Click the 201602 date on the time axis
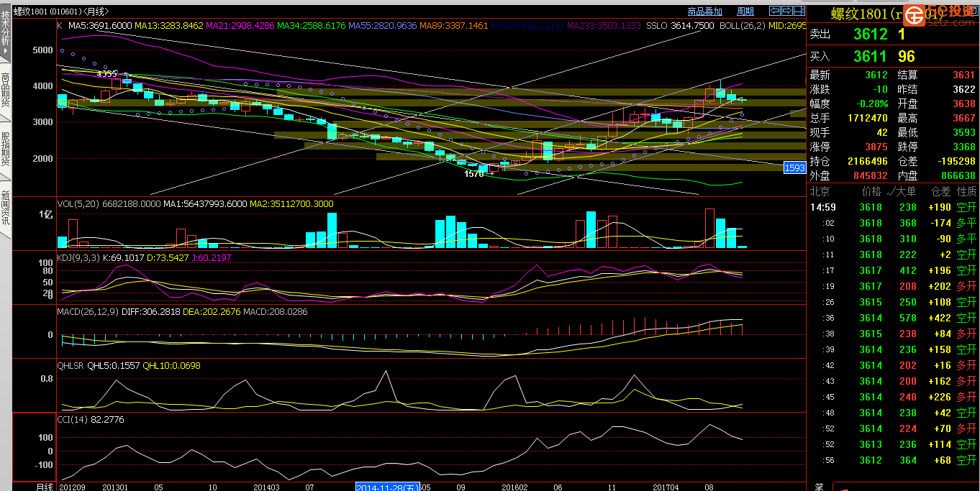The height and width of the screenshot is (491, 980). [x=515, y=487]
